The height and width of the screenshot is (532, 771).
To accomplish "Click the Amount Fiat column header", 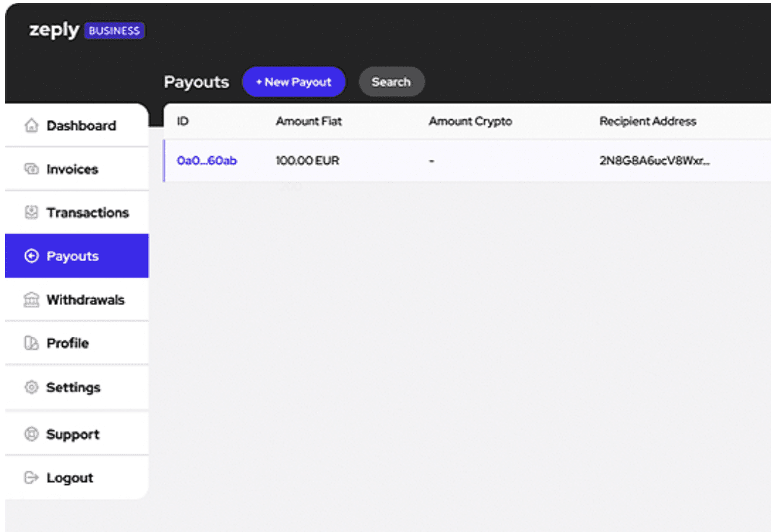I will 308,121.
